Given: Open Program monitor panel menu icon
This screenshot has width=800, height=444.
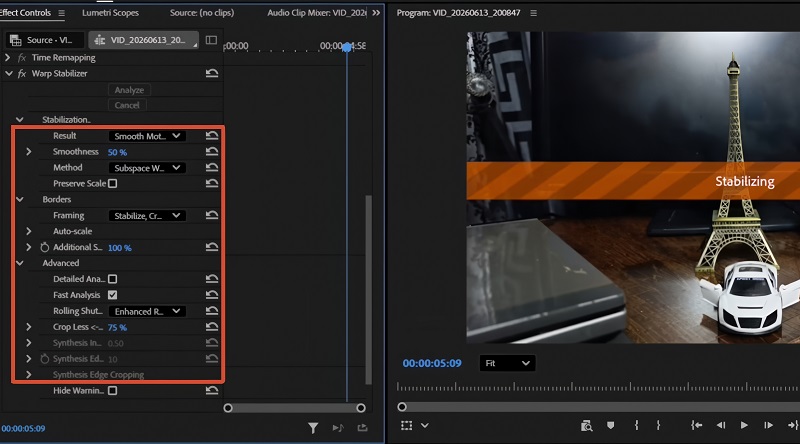Looking at the screenshot, I should coord(533,13).
